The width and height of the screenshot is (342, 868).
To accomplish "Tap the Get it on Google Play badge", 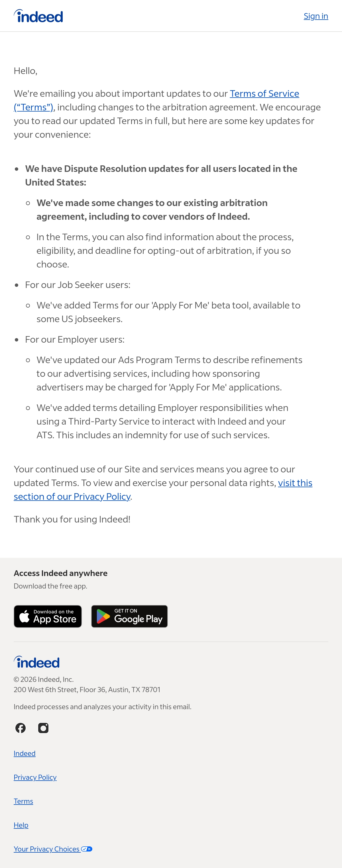I will 129,616.
